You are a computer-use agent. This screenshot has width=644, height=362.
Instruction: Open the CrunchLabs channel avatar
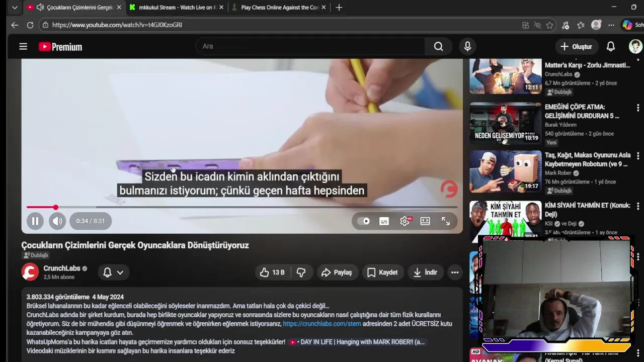point(30,272)
